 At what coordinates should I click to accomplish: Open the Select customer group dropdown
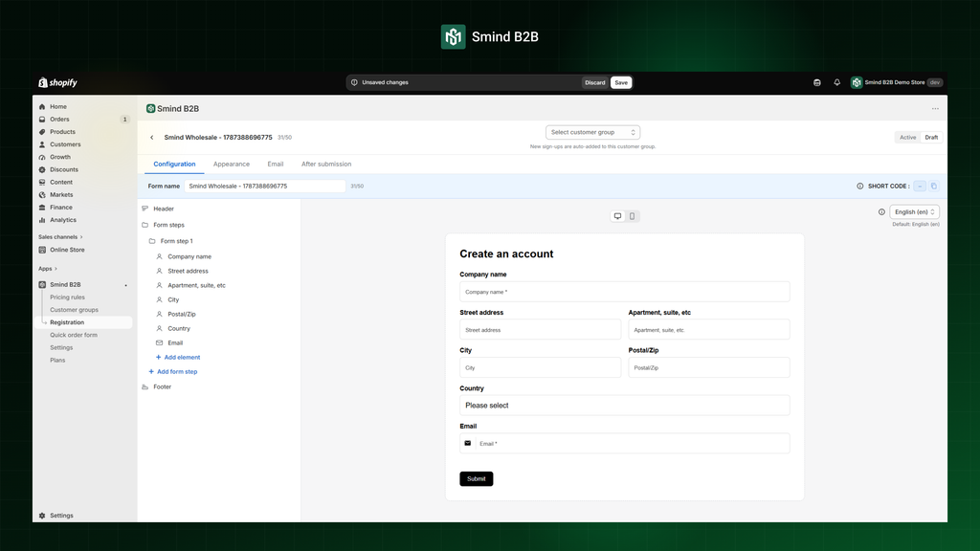pyautogui.click(x=592, y=132)
